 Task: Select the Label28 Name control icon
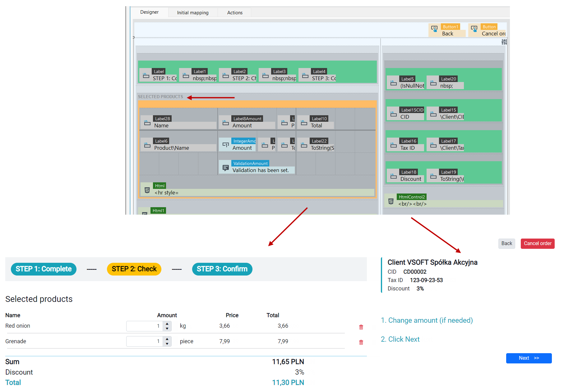pos(147,123)
